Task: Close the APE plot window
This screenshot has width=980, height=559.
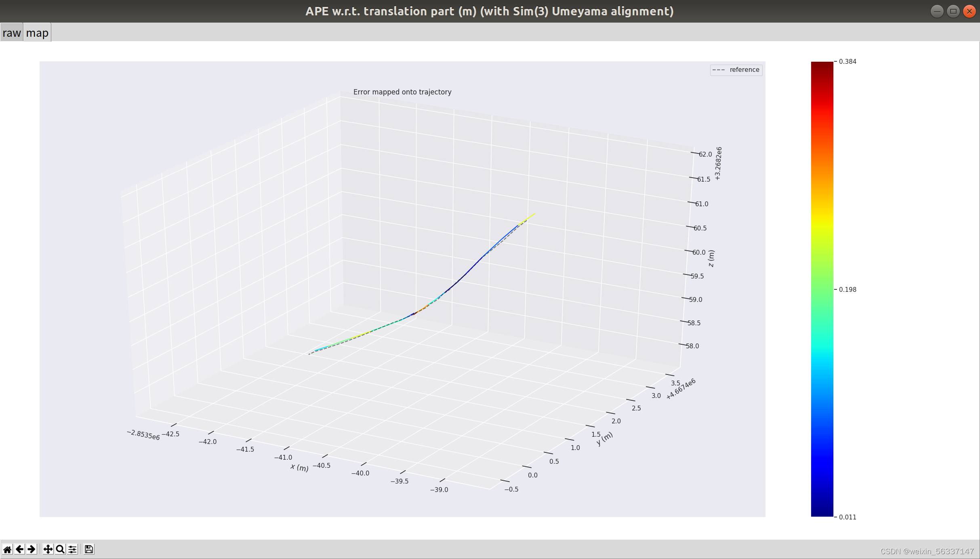Action: (x=969, y=11)
